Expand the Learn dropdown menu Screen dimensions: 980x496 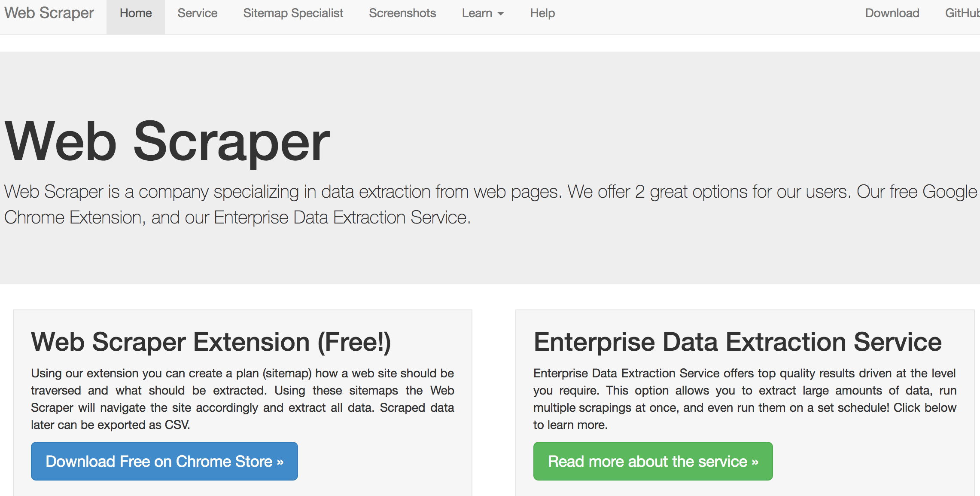pos(483,13)
